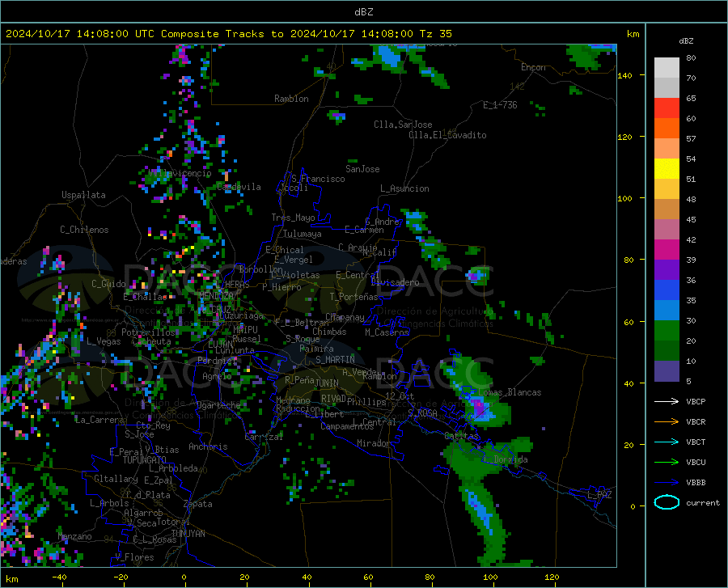
Task: Click the red swatch in dBZ scale
Action: 667,108
